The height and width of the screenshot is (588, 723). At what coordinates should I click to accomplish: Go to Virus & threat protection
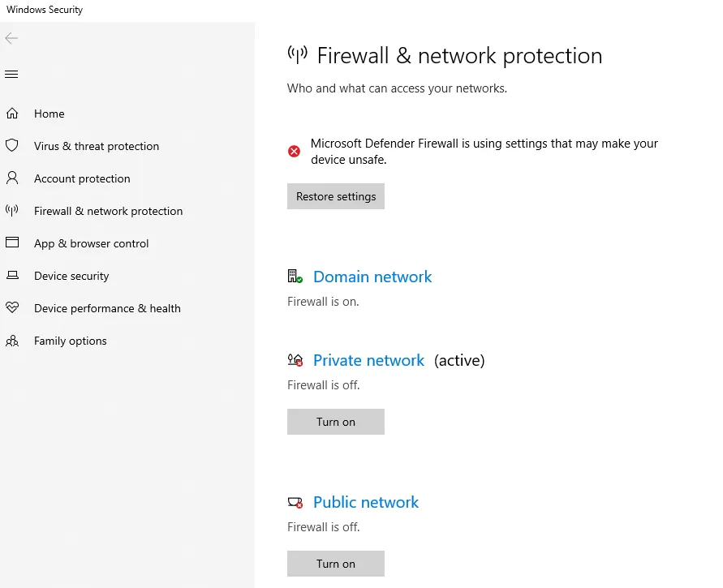coord(97,146)
